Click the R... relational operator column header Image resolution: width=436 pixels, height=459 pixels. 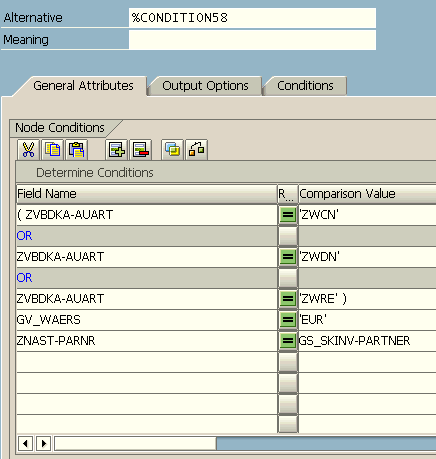point(288,194)
